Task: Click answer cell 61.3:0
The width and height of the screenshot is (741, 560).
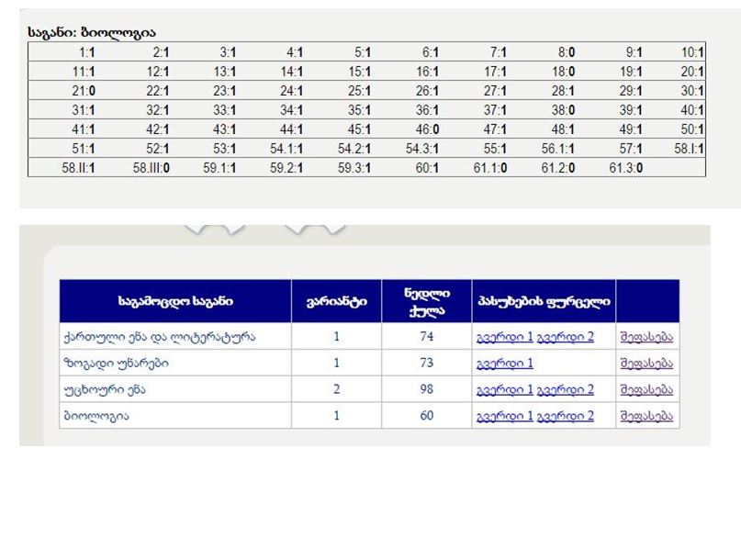Action: (626, 168)
